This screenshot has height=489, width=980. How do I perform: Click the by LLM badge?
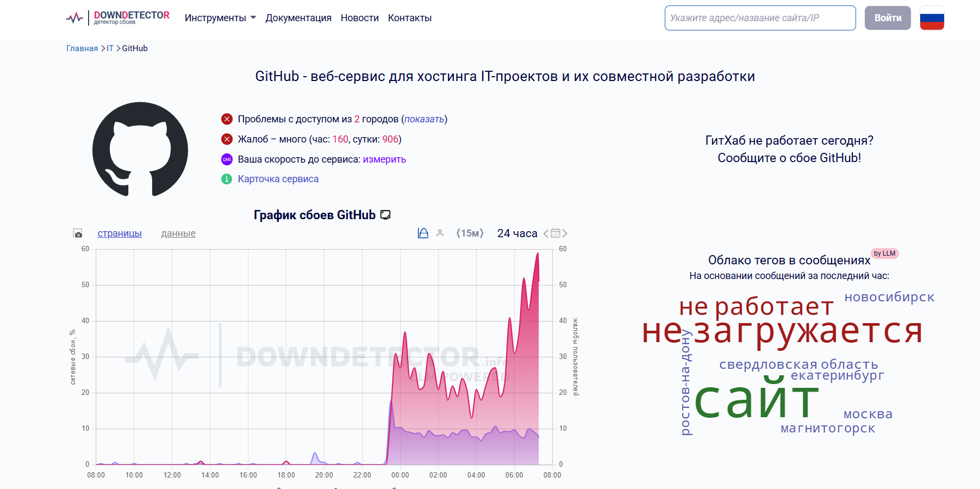884,253
